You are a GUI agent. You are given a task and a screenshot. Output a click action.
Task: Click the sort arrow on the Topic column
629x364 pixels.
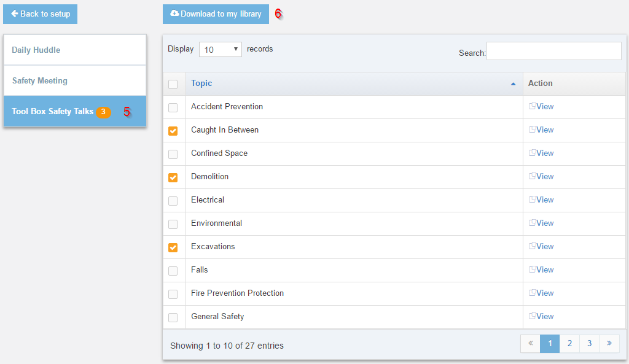pyautogui.click(x=514, y=83)
